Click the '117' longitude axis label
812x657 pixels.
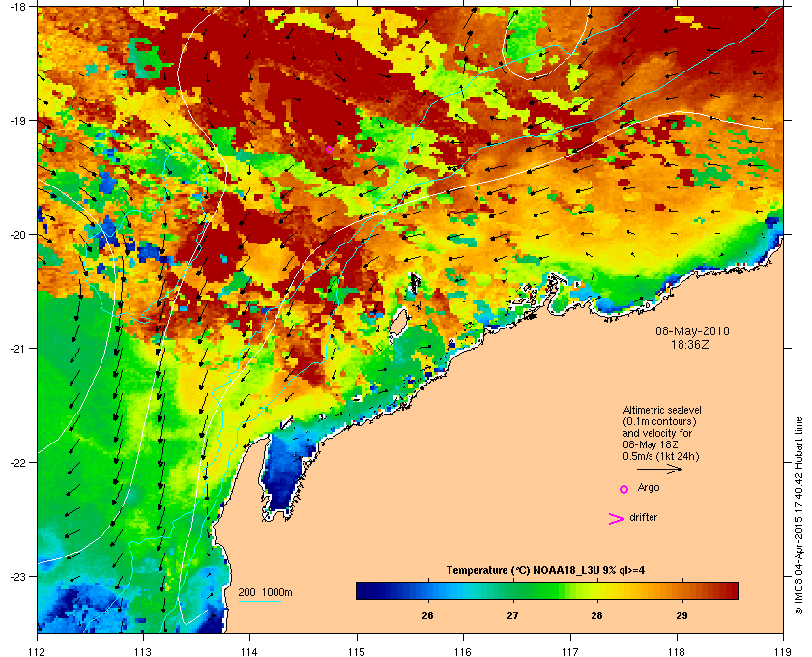570,651
